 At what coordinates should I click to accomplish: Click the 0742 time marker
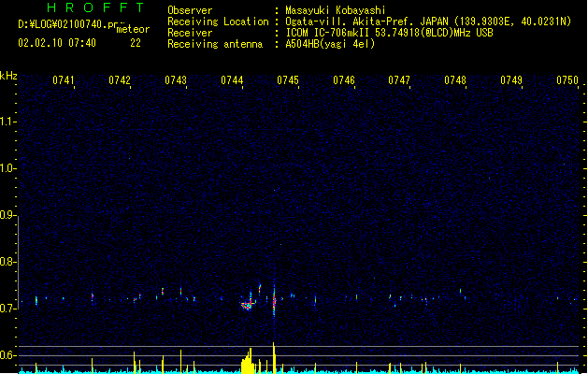coord(120,80)
